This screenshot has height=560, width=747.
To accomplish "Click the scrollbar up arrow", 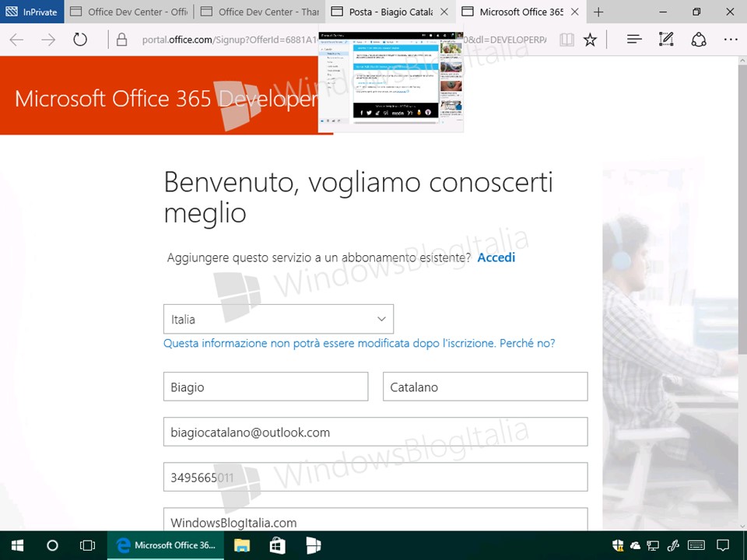I will tap(742, 61).
